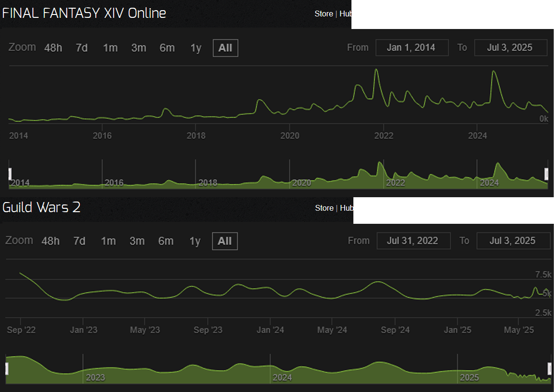Click Jan '24 axis label on Guild Wars chart
Image resolution: width=554 pixels, height=392 pixels.
(270, 330)
